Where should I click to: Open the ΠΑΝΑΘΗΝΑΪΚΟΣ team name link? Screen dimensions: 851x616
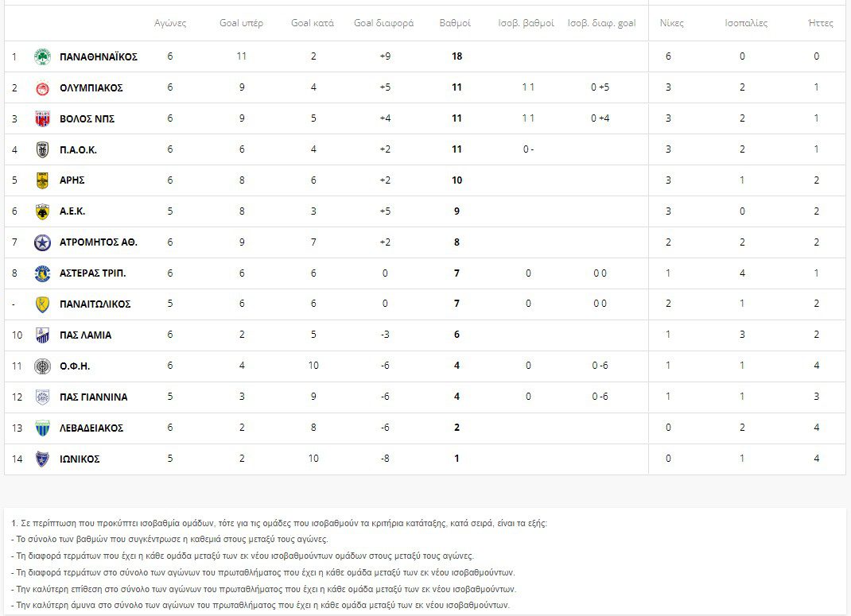pyautogui.click(x=99, y=56)
